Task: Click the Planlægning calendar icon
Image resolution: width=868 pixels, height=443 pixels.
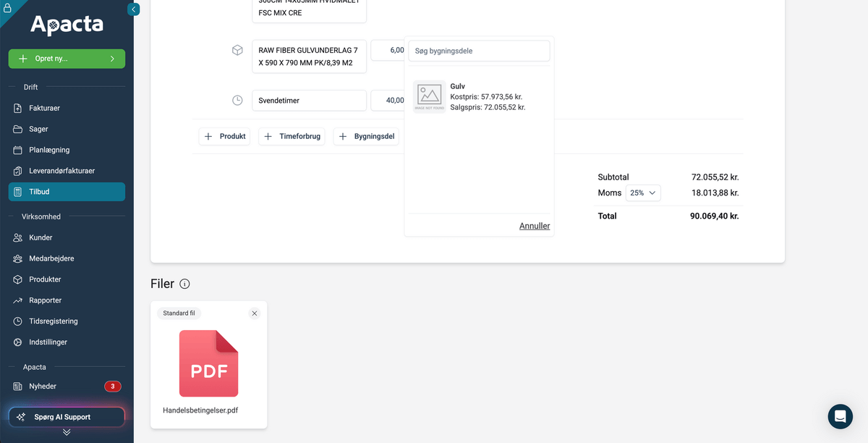Action: tap(18, 150)
